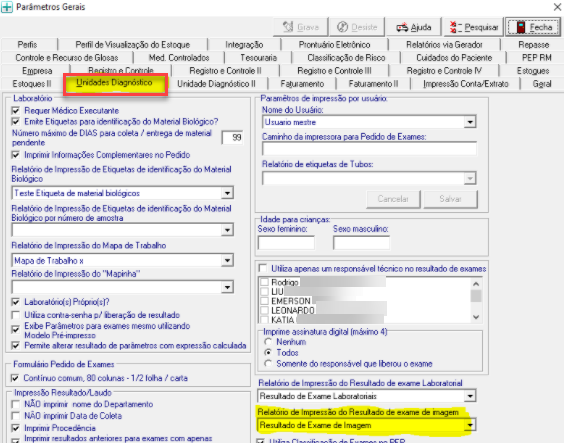Screen dimensions: 564x443
Task: Check EMERSON in responsible list
Action: coord(264,301)
